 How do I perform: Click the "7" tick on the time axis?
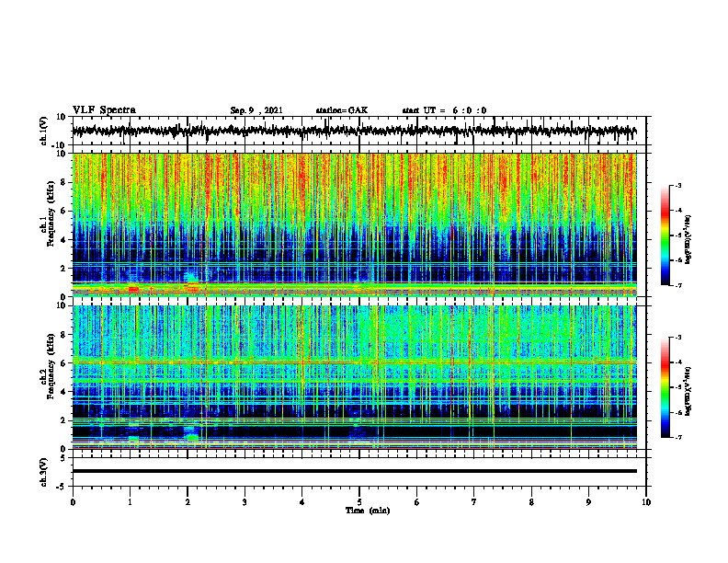[474, 502]
